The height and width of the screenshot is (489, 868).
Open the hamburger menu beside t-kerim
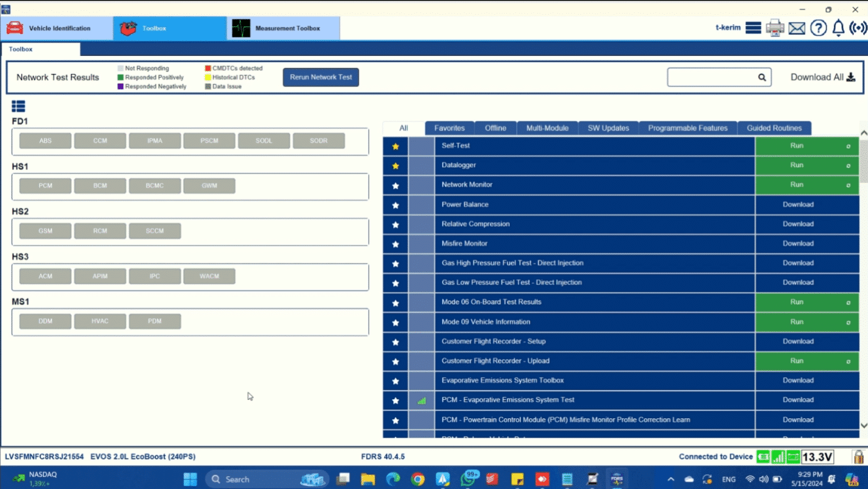click(x=753, y=27)
